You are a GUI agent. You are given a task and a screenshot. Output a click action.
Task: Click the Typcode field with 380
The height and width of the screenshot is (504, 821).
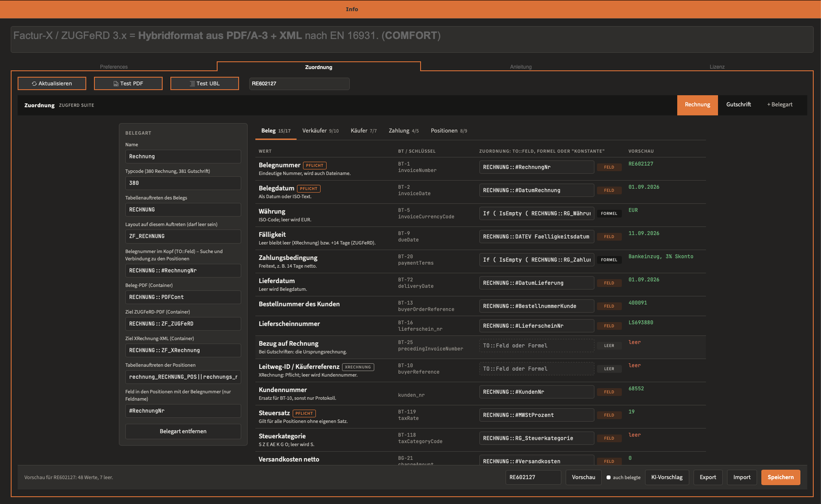(x=183, y=183)
